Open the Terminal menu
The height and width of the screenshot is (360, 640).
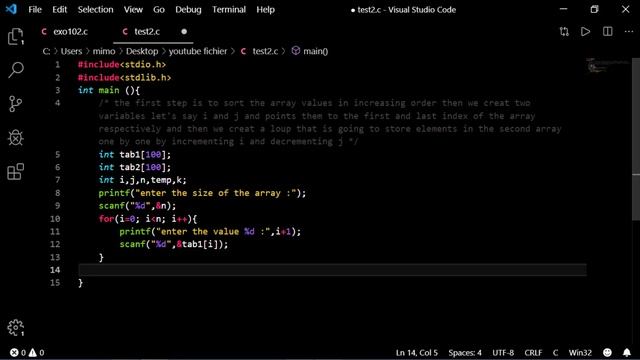(x=229, y=9)
